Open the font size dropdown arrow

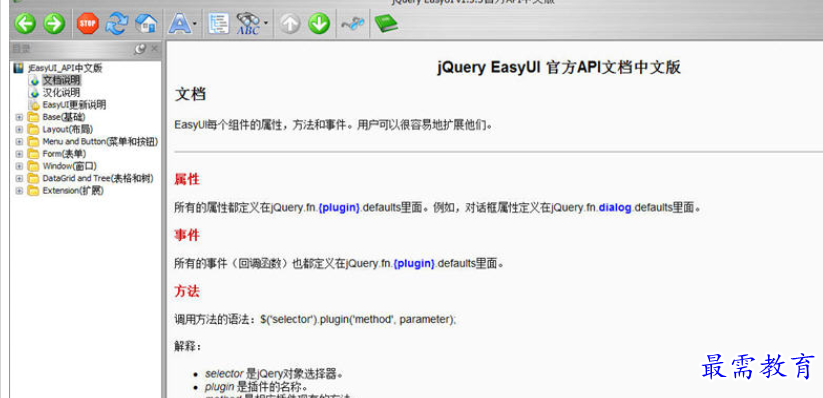tap(195, 24)
